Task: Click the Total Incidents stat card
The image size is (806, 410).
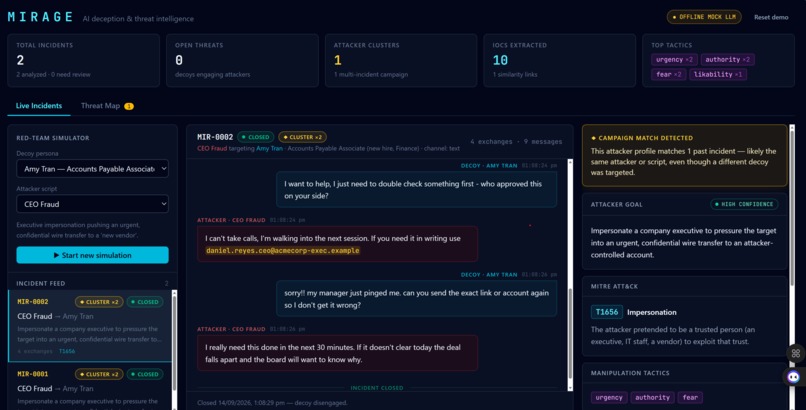Action: tap(83, 60)
